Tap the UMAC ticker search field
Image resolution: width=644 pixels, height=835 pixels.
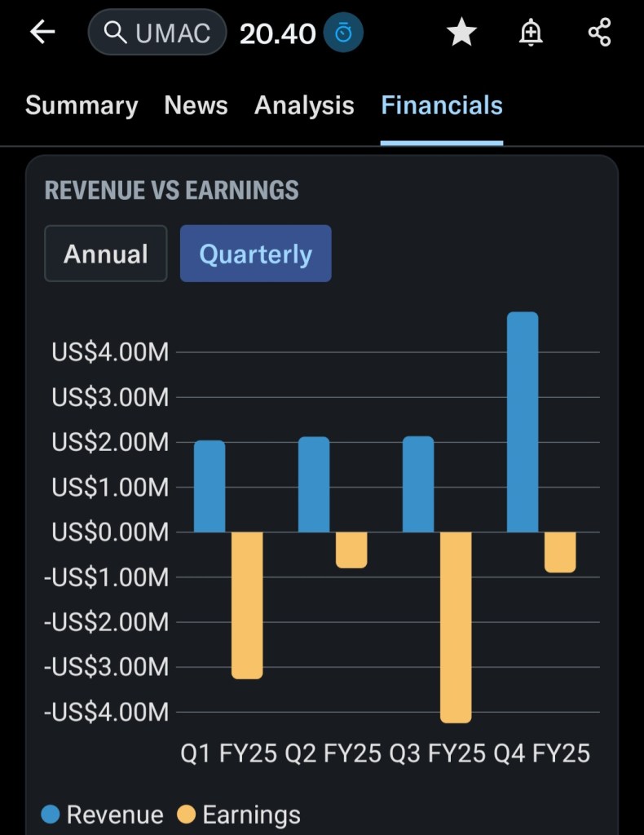[x=173, y=33]
